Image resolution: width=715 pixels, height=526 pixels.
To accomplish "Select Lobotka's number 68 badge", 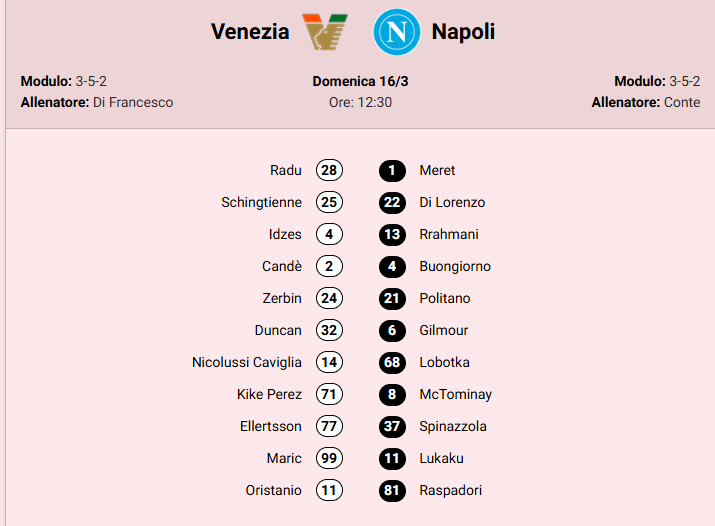I will pos(392,362).
